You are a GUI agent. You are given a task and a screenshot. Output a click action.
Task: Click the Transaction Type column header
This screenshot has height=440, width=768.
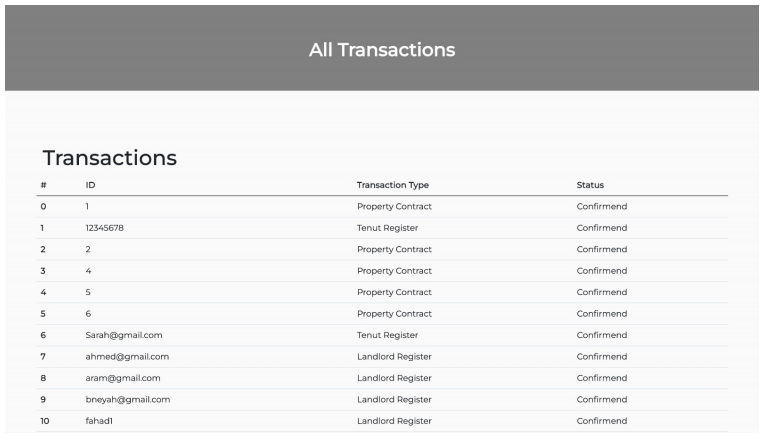pyautogui.click(x=393, y=185)
